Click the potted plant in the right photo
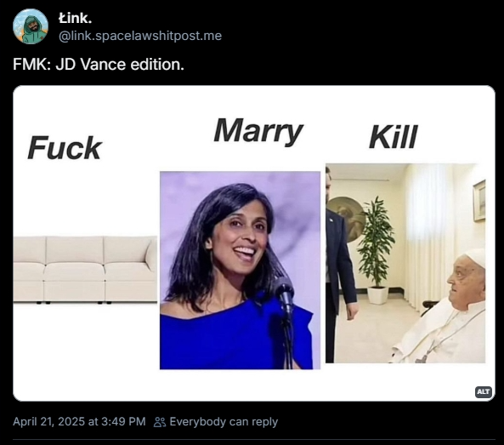 coord(376,250)
